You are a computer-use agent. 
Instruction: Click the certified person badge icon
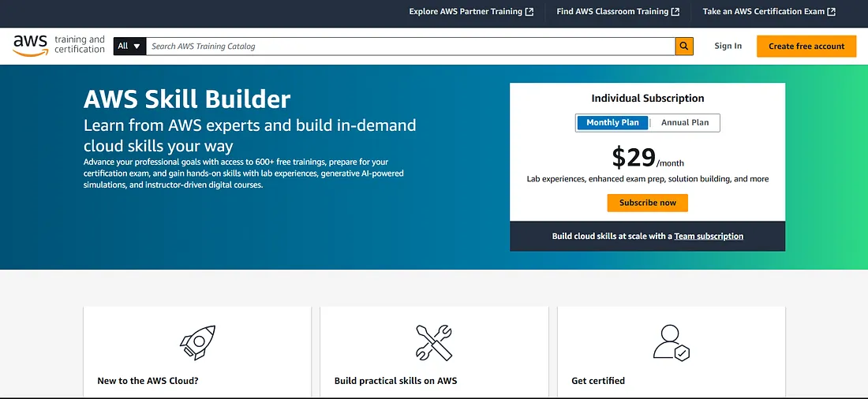click(671, 342)
